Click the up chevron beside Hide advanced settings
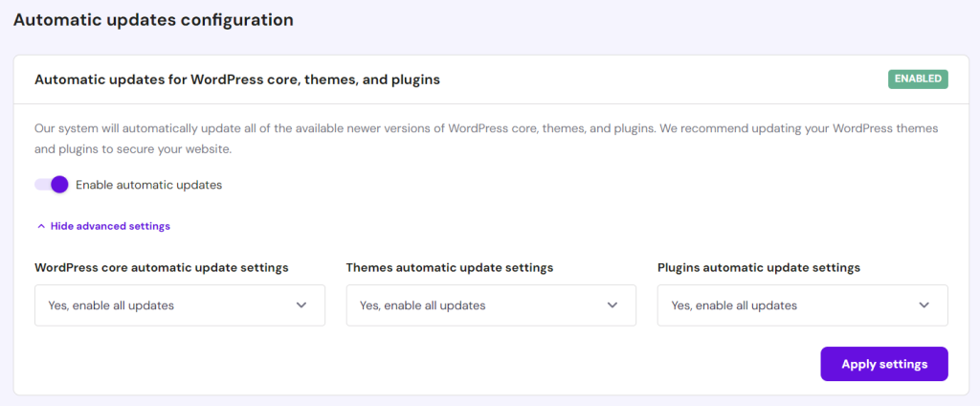The height and width of the screenshot is (406, 980). click(40, 226)
